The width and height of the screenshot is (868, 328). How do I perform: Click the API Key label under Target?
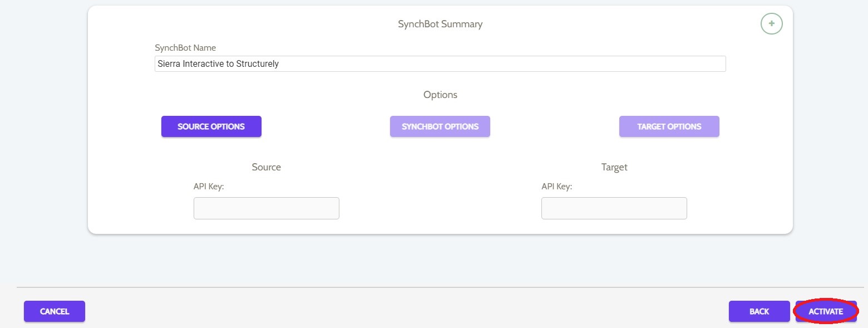tap(556, 187)
